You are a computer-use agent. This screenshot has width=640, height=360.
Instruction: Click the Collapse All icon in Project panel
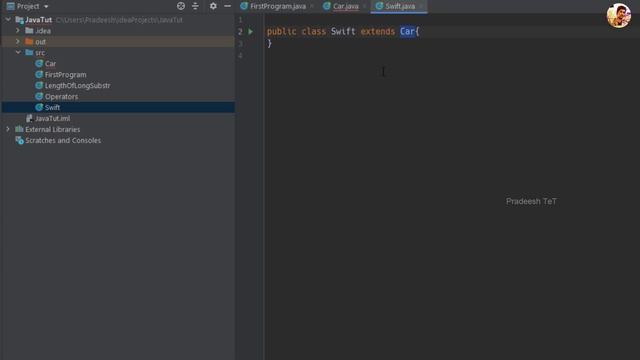pos(196,6)
